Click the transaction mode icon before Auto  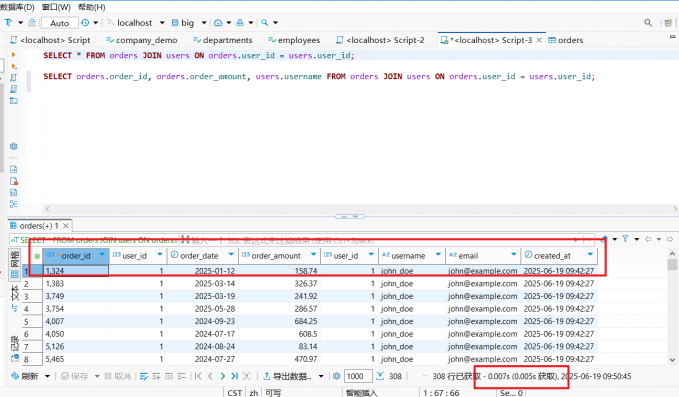click(x=9, y=23)
